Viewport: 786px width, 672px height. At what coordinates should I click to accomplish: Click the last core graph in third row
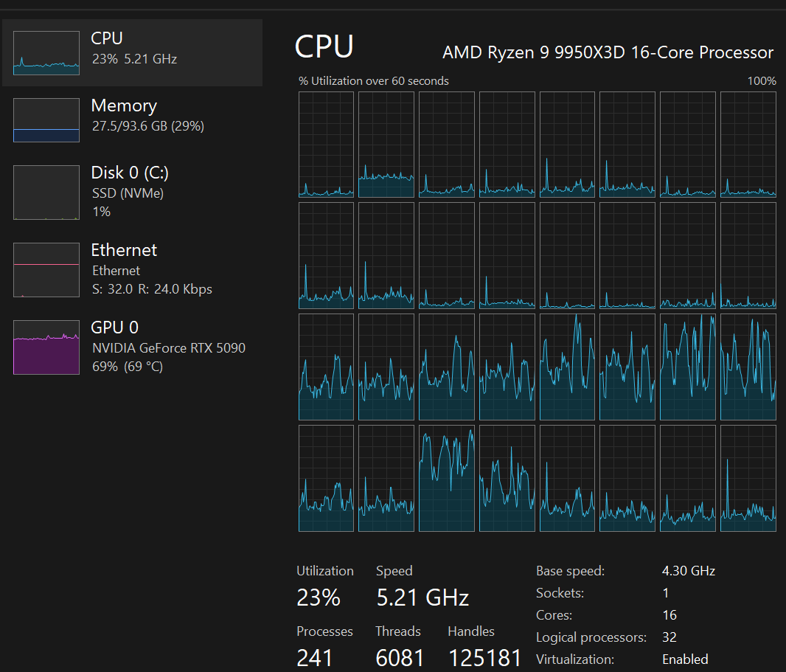pyautogui.click(x=748, y=367)
